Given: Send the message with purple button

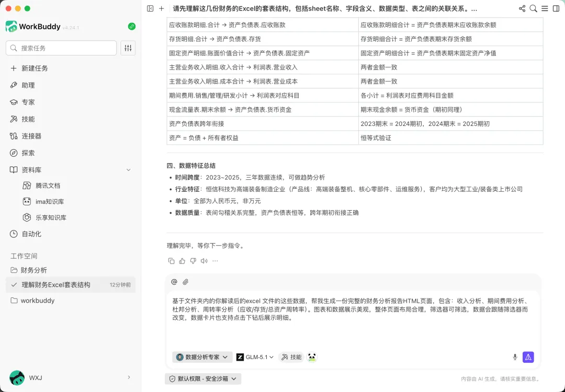Looking at the screenshot, I should click(528, 357).
